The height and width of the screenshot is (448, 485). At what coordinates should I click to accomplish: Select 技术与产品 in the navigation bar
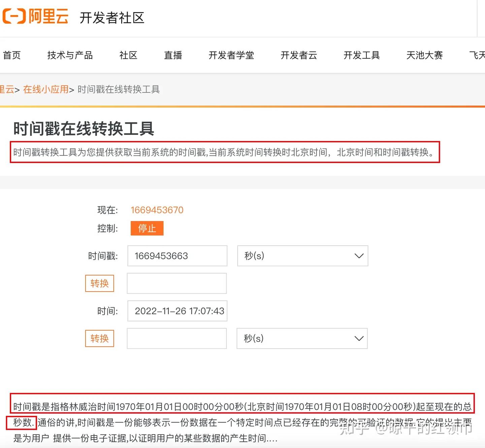(70, 55)
